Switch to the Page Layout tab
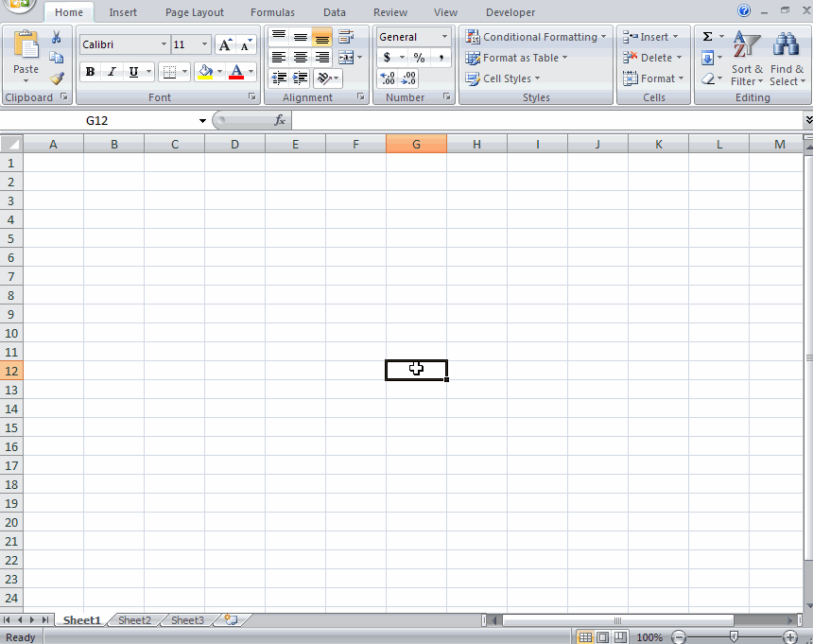The image size is (813, 644). coord(195,12)
